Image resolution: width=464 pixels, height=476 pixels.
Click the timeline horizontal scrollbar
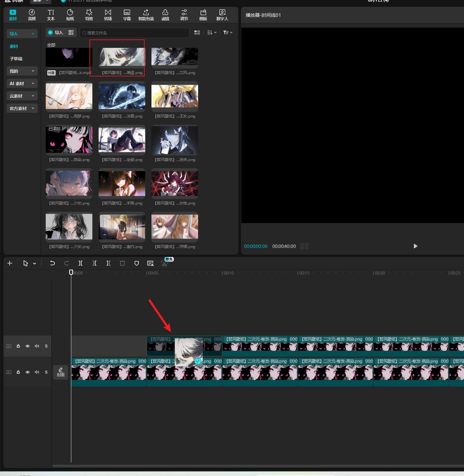tap(258, 466)
